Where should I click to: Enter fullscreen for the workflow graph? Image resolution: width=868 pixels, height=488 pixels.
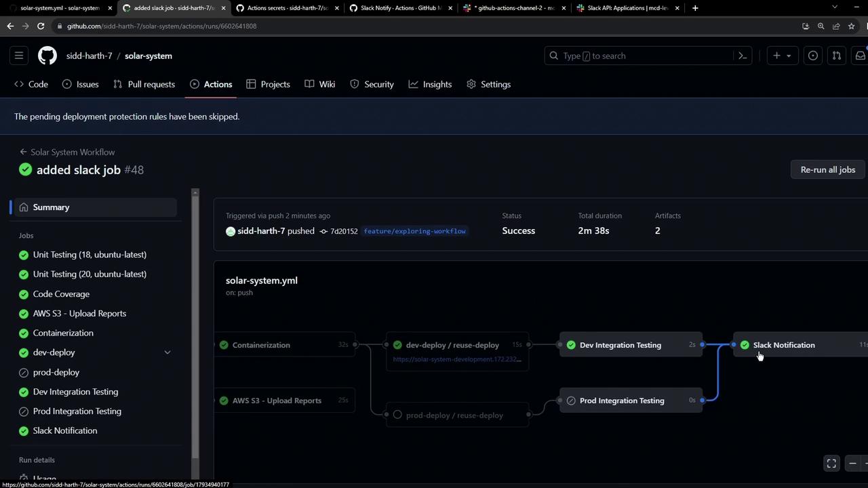(831, 463)
